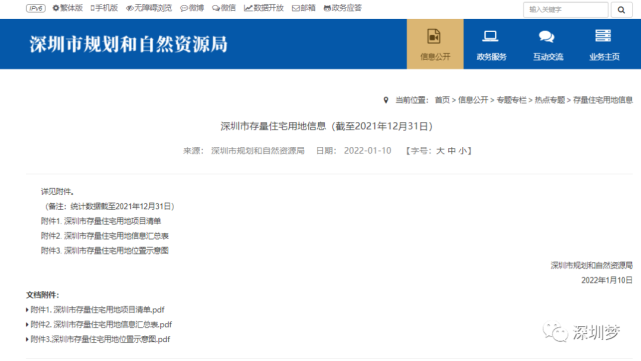Set font size to 小 (small)
Image resolution: width=641 pixels, height=361 pixels.
[462, 151]
